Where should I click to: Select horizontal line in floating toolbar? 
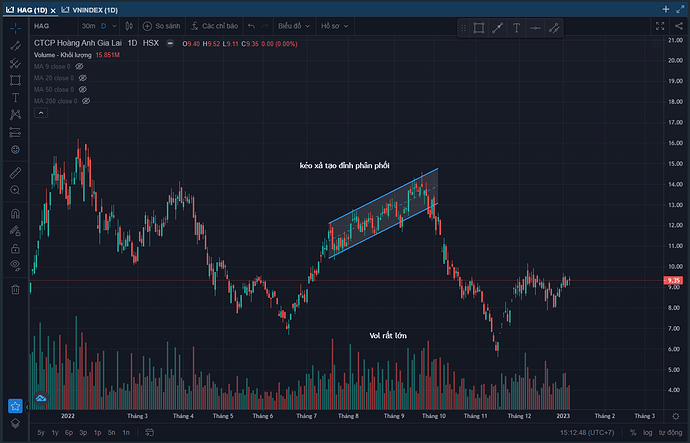[535, 28]
